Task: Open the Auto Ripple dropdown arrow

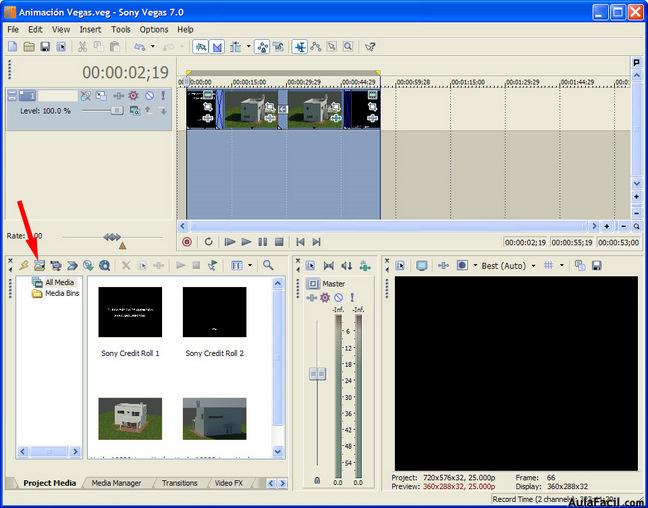Action: click(248, 46)
